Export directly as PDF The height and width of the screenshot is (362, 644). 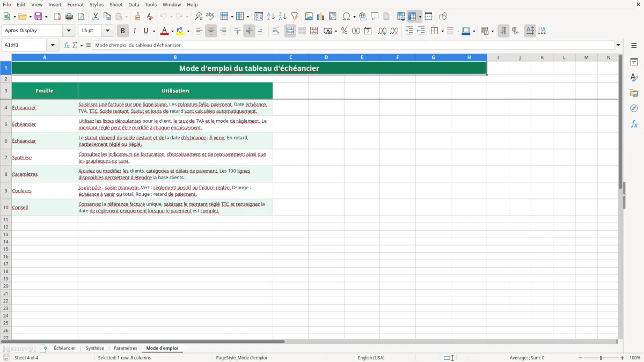(57, 17)
